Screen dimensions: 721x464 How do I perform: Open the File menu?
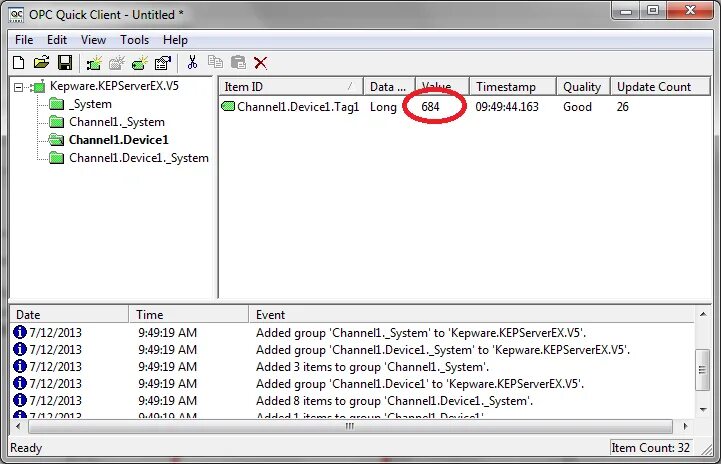(24, 40)
